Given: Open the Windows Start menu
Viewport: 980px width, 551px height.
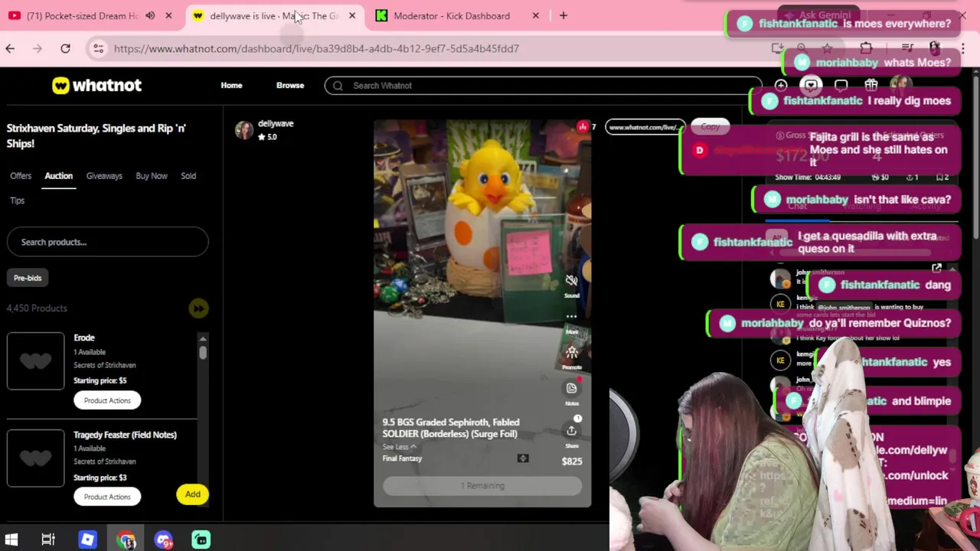Looking at the screenshot, I should pos(11,540).
